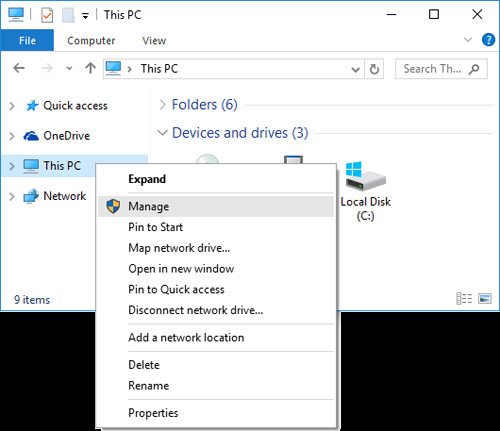The image size is (500, 431).
Task: Click the magnifier search icon
Action: click(x=474, y=69)
